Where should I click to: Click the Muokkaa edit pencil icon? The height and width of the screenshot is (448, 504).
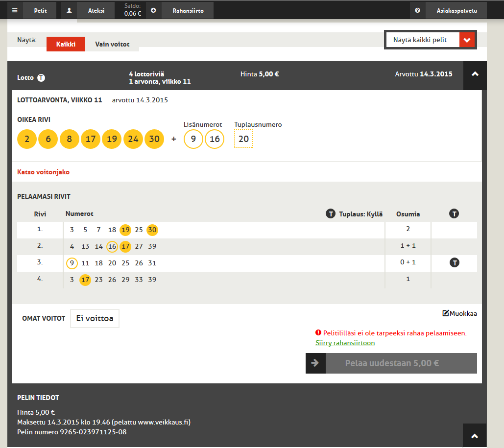[446, 313]
